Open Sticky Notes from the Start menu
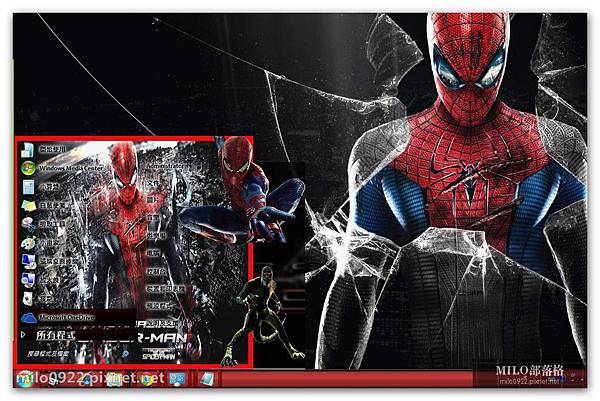The height and width of the screenshot is (401, 600). 44,205
